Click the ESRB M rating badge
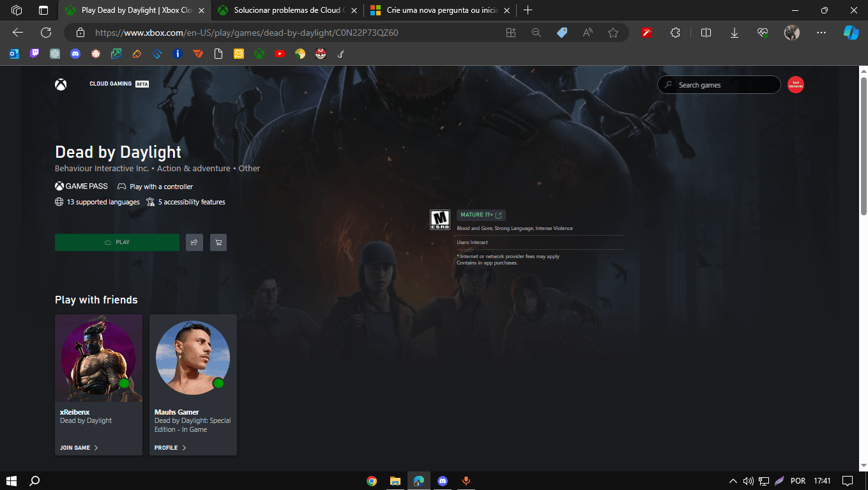Screen dimensions: 868x490 tap(439, 220)
